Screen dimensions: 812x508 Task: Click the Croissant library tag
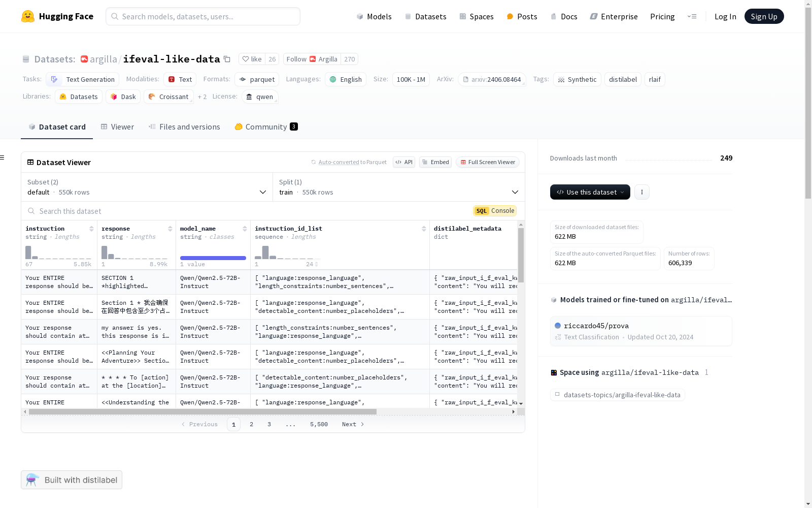[x=168, y=97]
